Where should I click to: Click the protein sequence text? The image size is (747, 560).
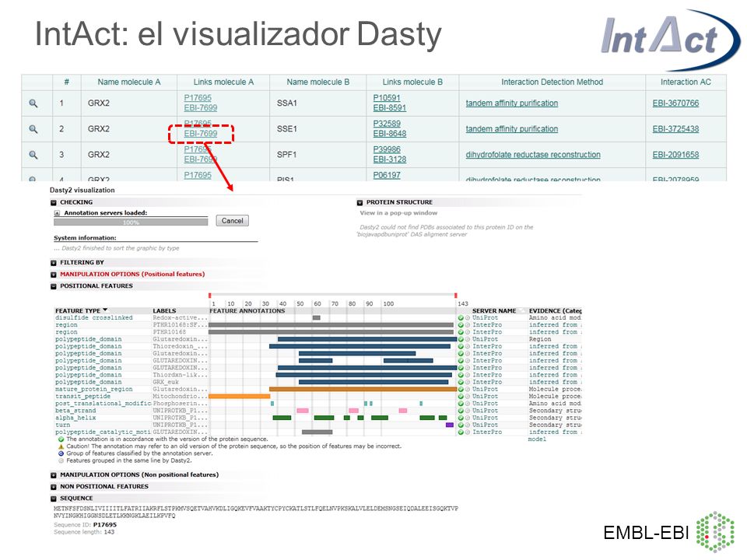pos(256,512)
